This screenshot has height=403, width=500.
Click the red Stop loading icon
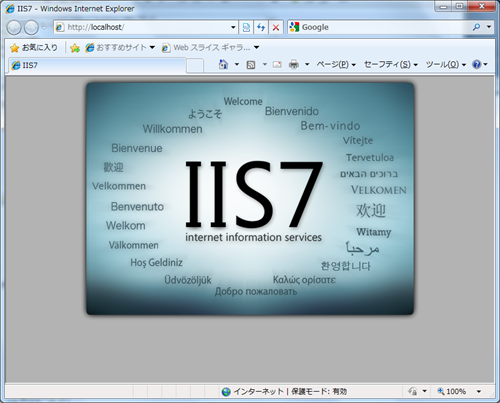coord(276,27)
